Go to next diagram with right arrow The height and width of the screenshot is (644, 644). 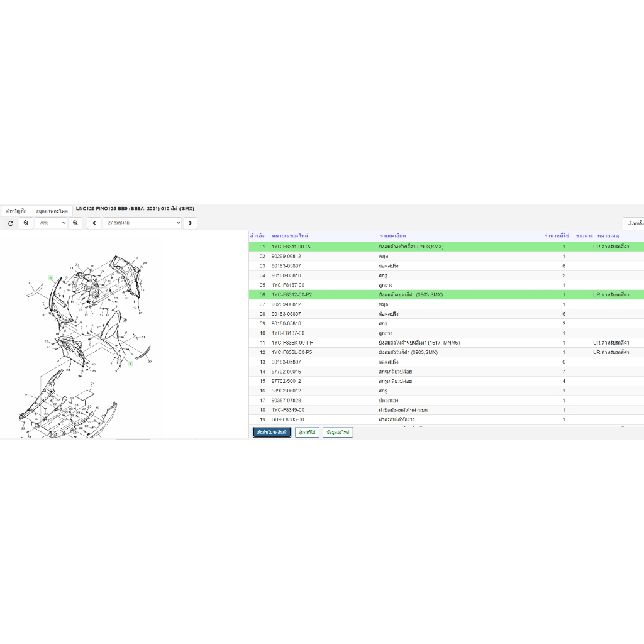coord(190,223)
